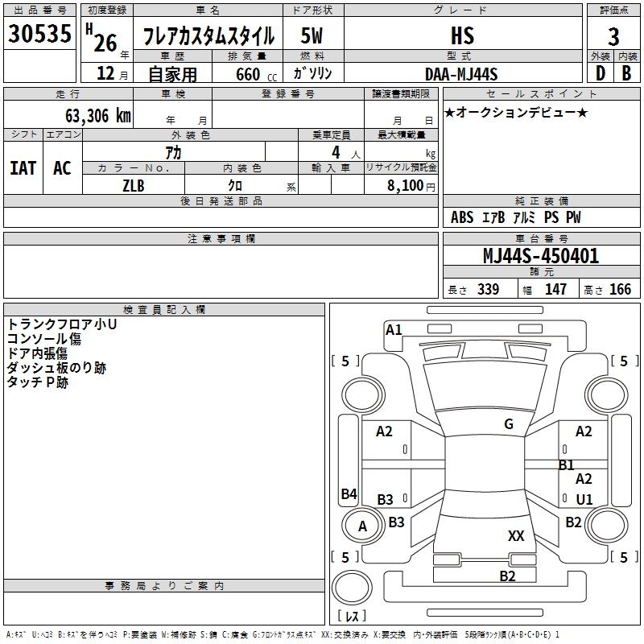The width and height of the screenshot is (644, 644).
Task: Select the [レス] spare tire label
Action: click(x=352, y=616)
